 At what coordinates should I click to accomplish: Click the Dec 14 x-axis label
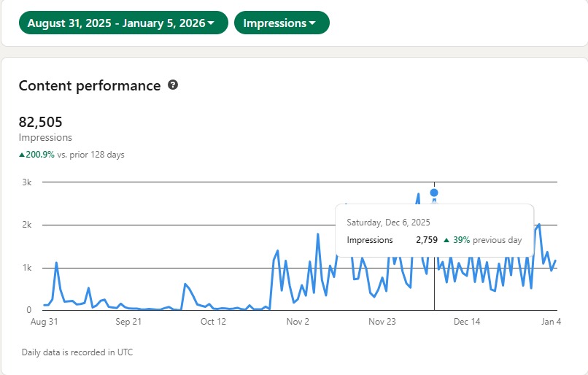(467, 321)
